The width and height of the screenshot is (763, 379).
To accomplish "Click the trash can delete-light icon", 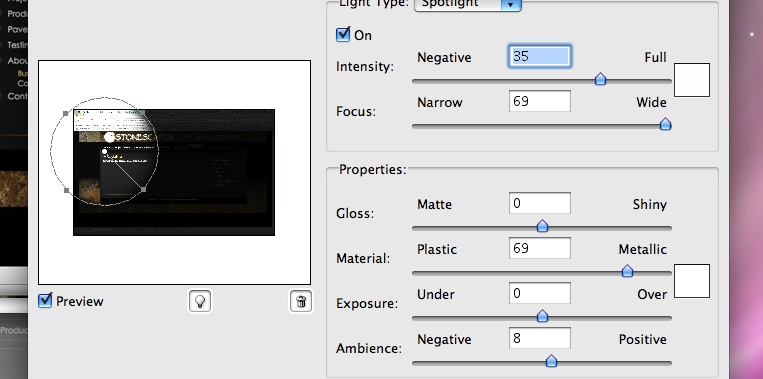I will (301, 301).
